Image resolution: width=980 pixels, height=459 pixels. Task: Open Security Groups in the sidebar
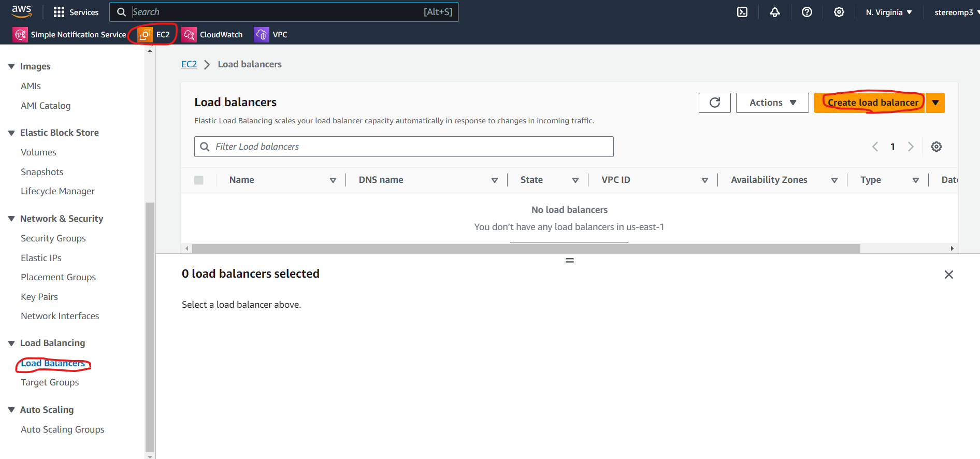pyautogui.click(x=53, y=238)
